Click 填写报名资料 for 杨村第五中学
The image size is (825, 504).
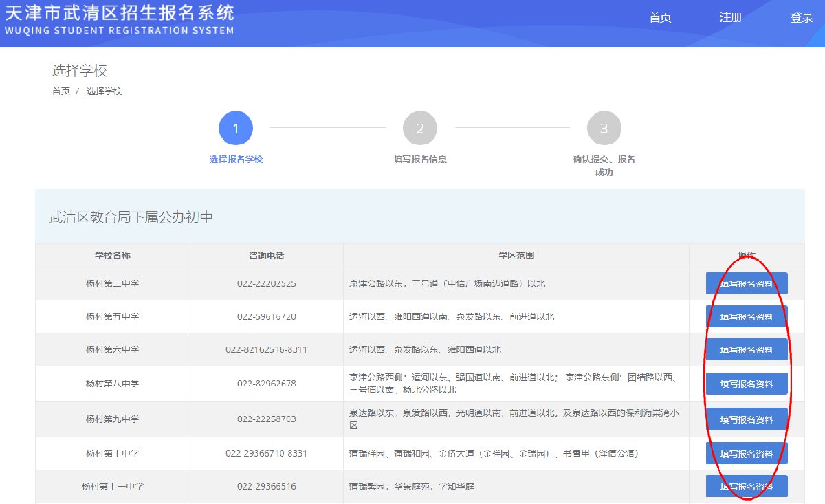[747, 317]
